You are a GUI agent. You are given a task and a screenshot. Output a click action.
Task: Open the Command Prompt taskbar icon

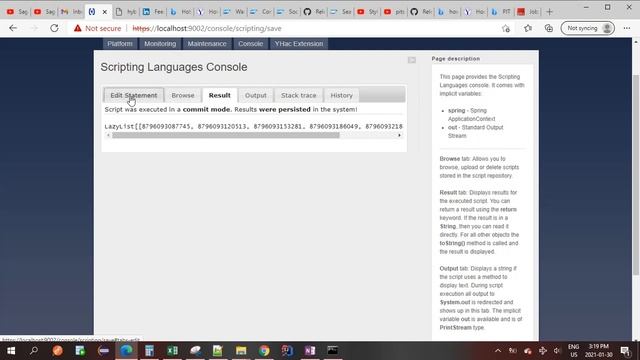[333, 350]
